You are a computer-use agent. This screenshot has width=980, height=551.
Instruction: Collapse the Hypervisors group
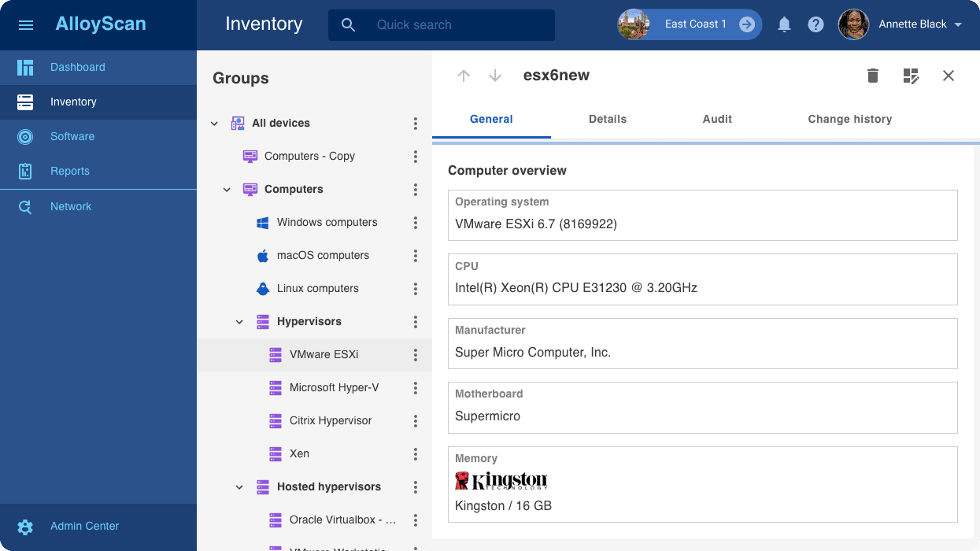coord(239,322)
